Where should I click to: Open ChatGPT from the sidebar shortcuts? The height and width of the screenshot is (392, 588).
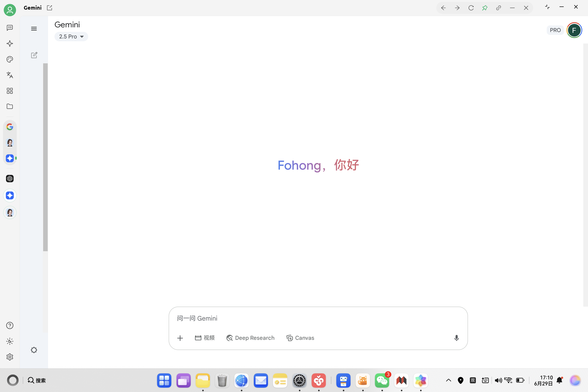point(10,178)
